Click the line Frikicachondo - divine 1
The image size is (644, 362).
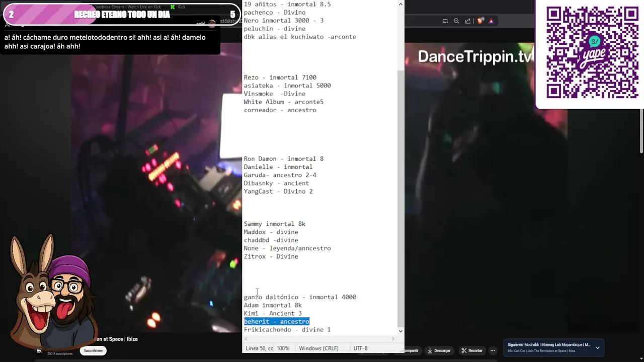point(287,329)
